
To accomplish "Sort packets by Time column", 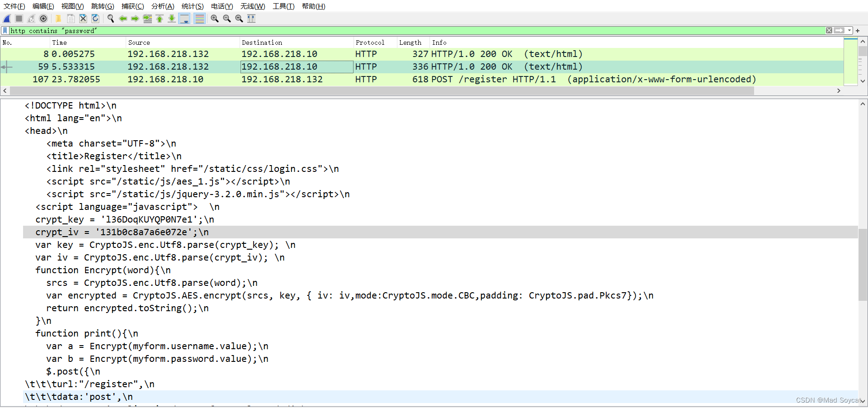I will pyautogui.click(x=88, y=43).
